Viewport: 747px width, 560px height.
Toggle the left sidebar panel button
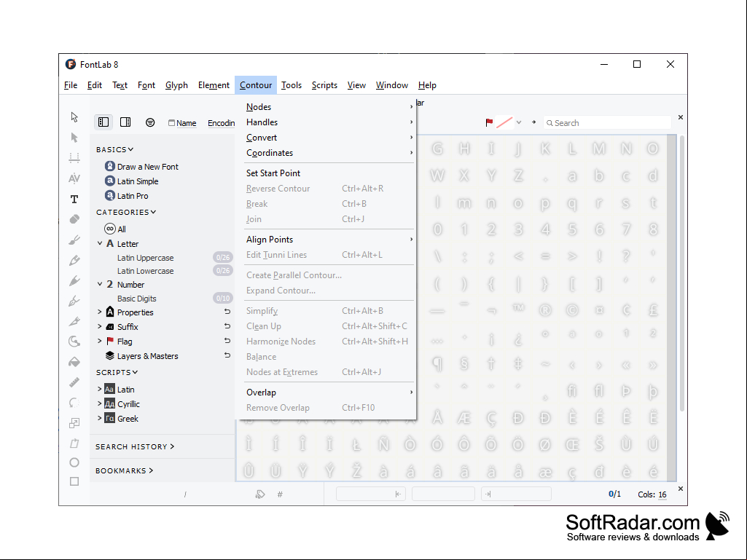click(103, 122)
